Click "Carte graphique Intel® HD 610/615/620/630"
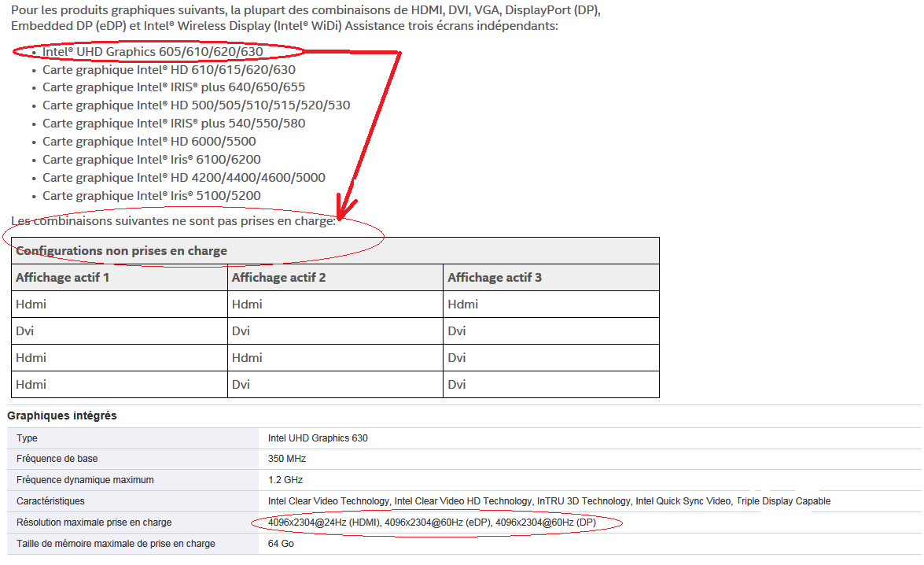The width and height of the screenshot is (924, 565). point(169,69)
